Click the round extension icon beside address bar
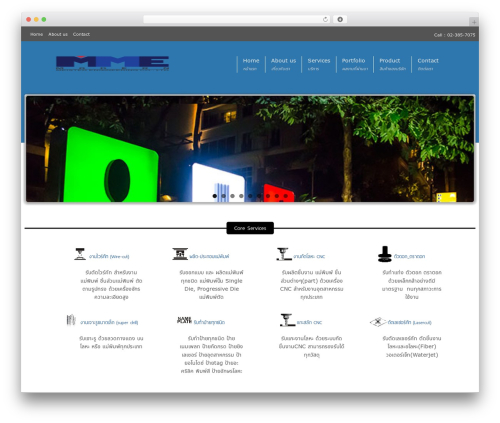Viewport: 500px width, 423px height. click(340, 19)
